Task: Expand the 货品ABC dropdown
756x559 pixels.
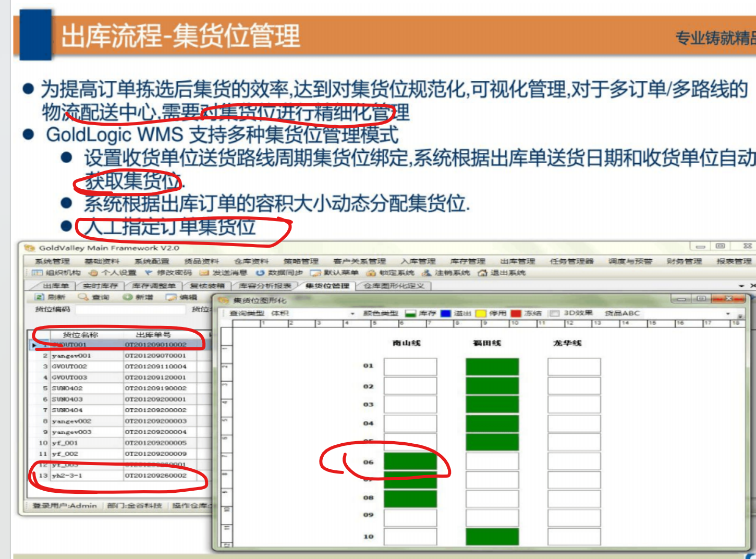Action: pyautogui.click(x=728, y=313)
